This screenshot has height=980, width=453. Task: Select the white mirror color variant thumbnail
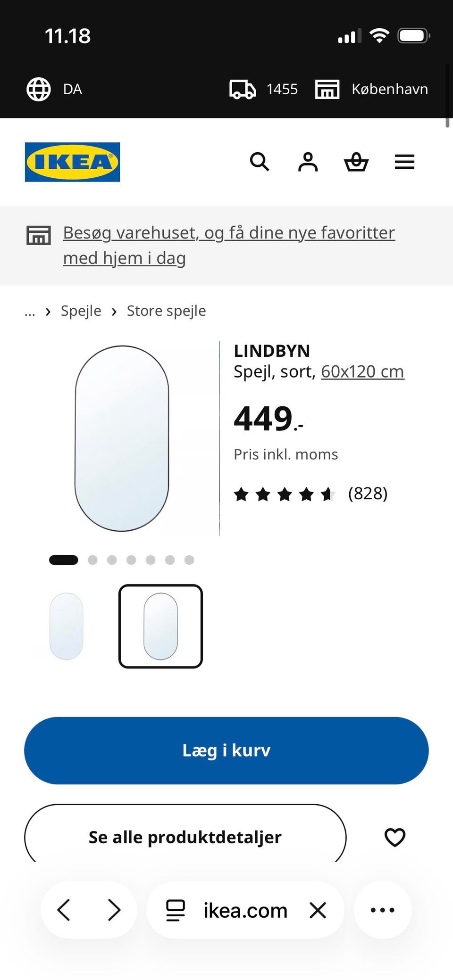pyautogui.click(x=67, y=626)
